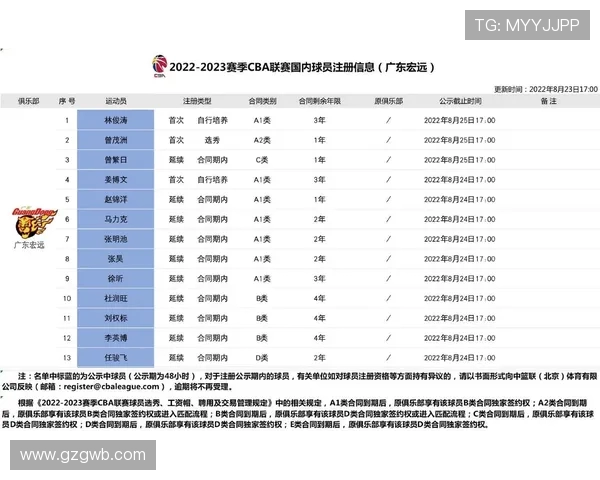The image size is (600, 480).
Task: Click 合同期内 in 曾繁日's row
Action: click(x=212, y=160)
